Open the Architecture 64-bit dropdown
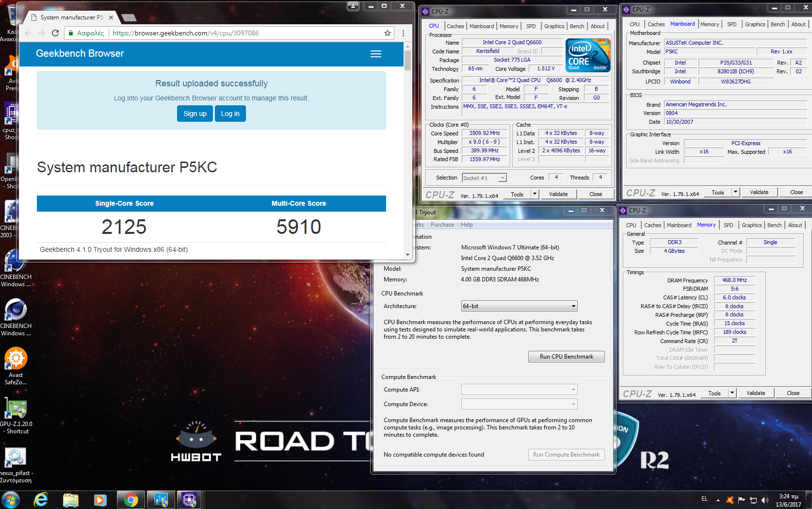 (x=519, y=306)
